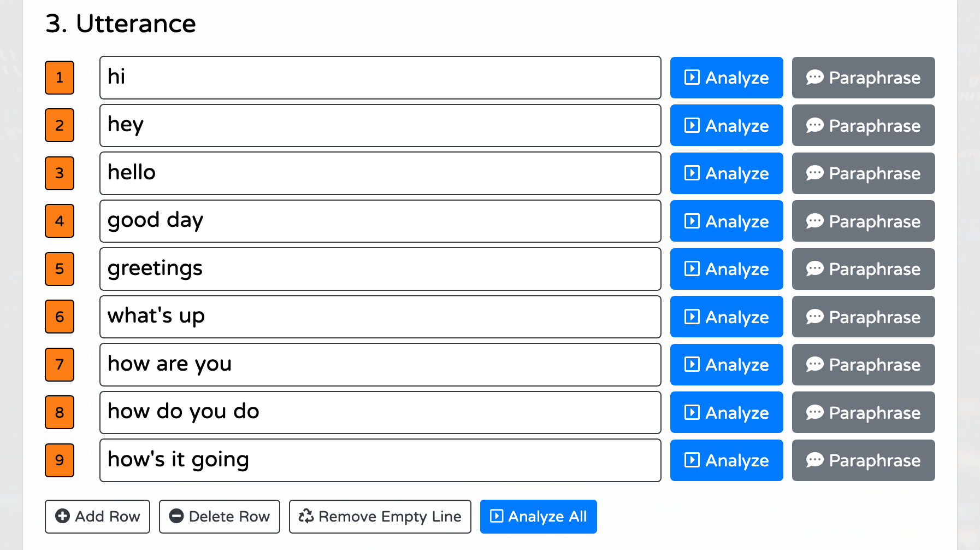Click the recycle icon on Remove Empty Line
This screenshot has height=550, width=980.
pos(305,516)
